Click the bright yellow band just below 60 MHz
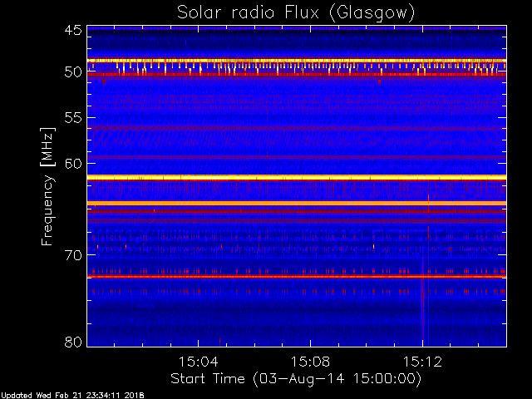 [297, 177]
